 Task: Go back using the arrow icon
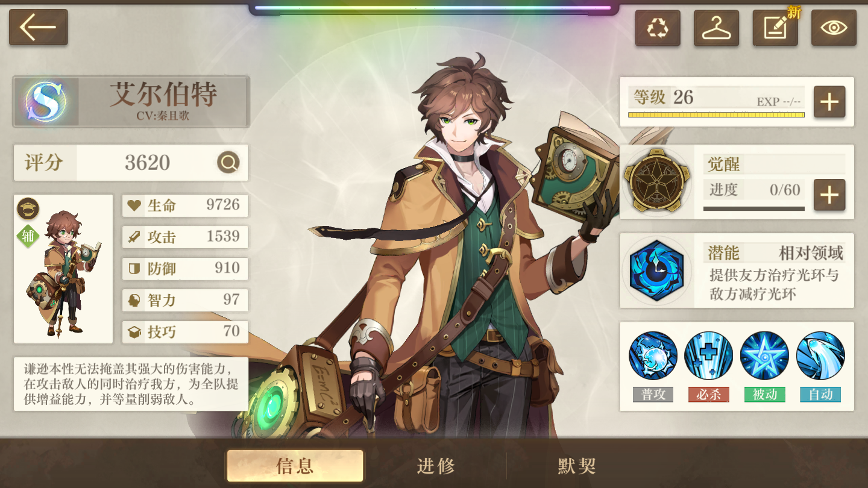[38, 27]
